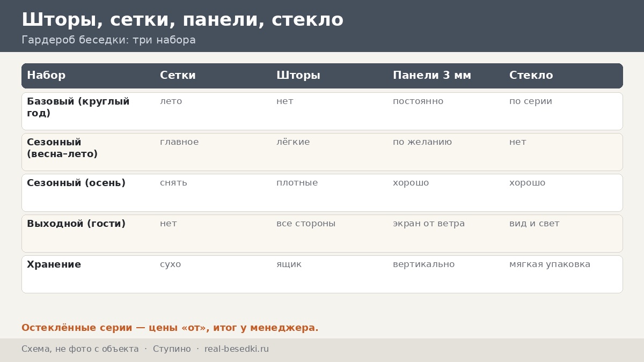Click the 'все стороны' cell
The height and width of the screenshot is (362, 644).
306,224
